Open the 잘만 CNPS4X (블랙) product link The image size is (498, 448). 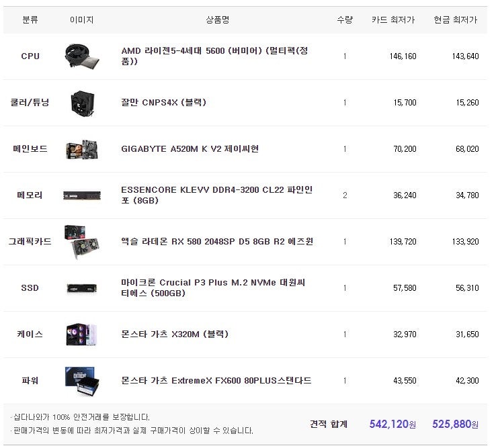pyautogui.click(x=164, y=103)
